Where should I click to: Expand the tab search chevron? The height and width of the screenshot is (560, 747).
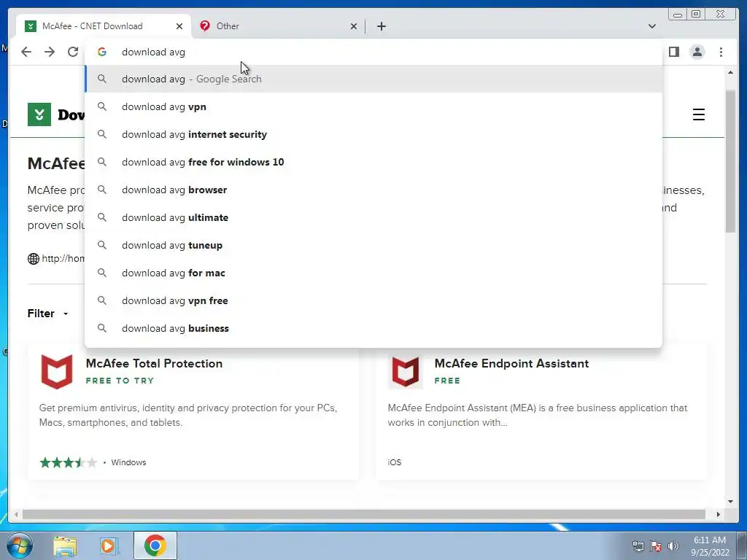[x=651, y=26]
